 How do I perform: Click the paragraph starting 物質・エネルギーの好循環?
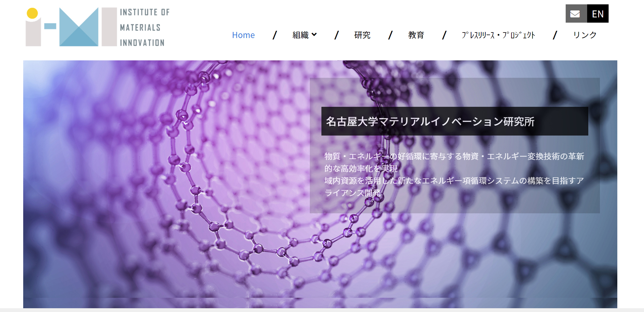pos(454,174)
